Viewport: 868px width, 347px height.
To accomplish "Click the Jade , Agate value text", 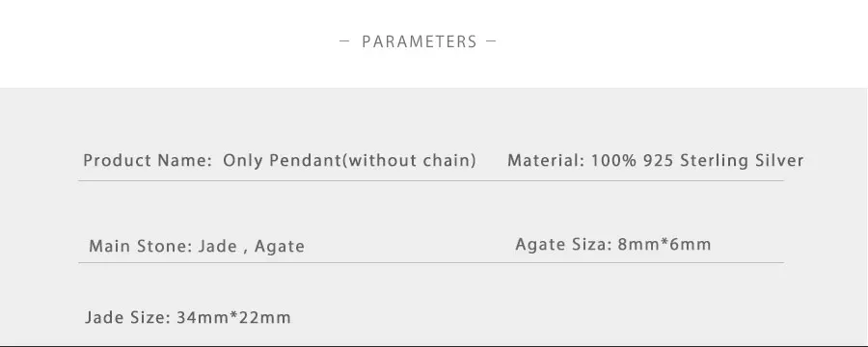I will click(252, 247).
